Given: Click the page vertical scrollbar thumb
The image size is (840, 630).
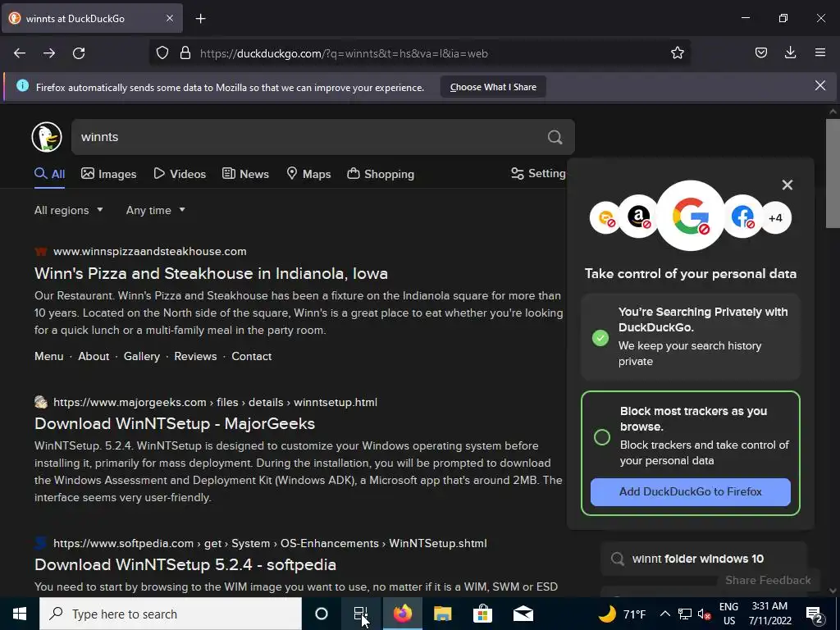Looking at the screenshot, I should tap(833, 174).
